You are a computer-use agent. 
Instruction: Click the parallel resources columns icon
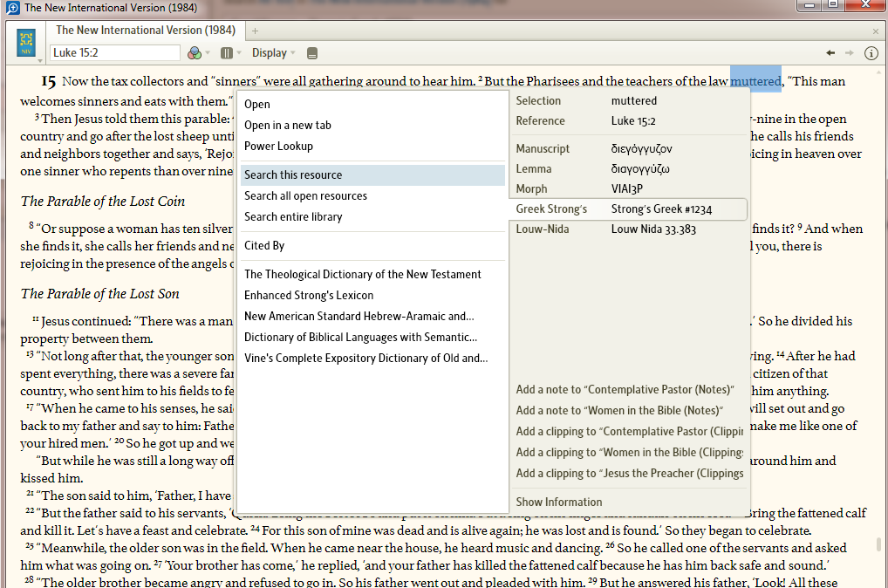coord(227,53)
